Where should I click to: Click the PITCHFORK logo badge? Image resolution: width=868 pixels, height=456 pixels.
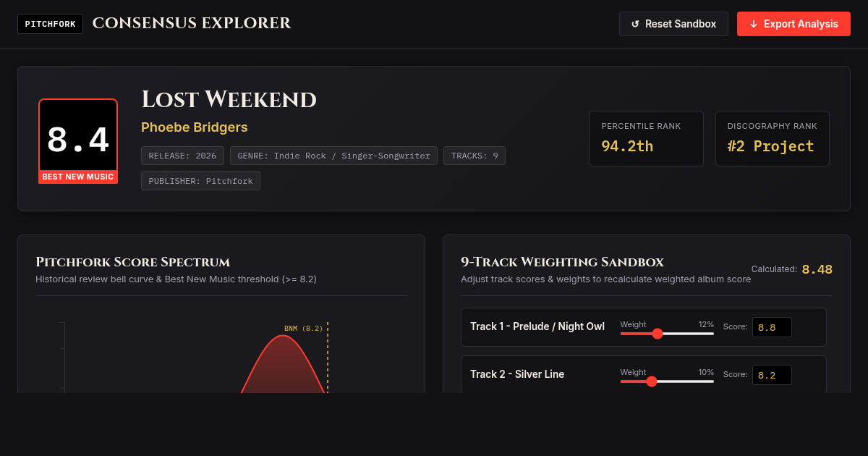(x=50, y=24)
